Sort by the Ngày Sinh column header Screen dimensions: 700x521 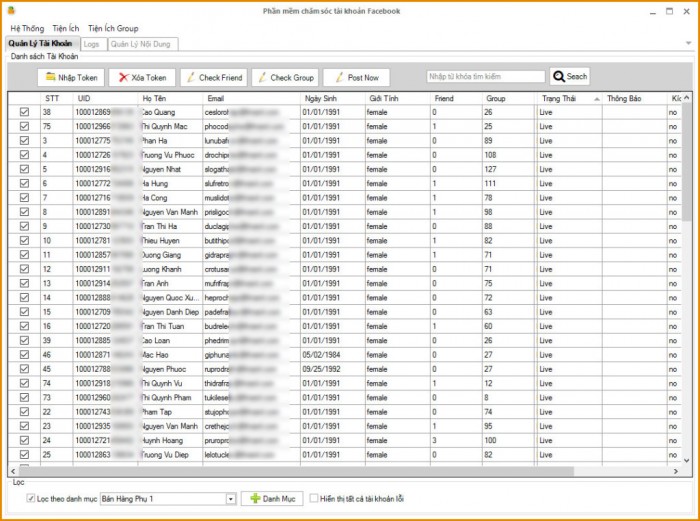pos(333,98)
